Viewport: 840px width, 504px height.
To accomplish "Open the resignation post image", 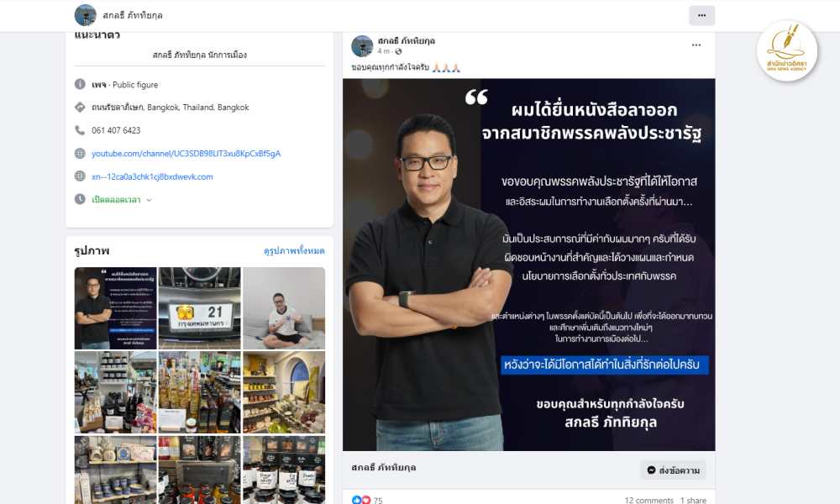I will [x=528, y=265].
